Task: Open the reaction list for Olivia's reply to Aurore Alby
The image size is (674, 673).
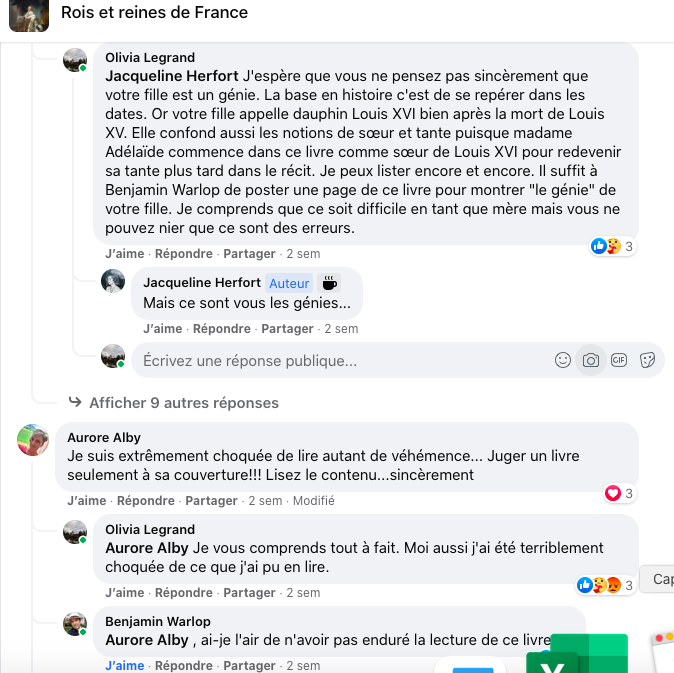Action: pos(605,585)
